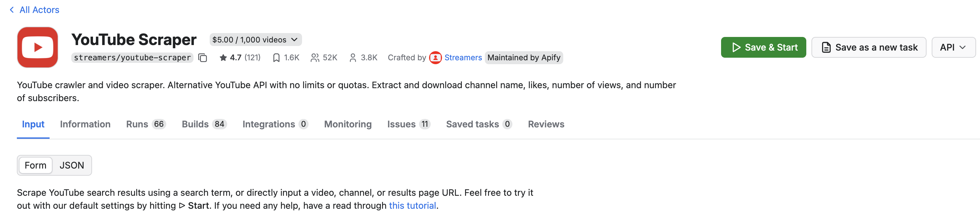Click the YouTube Scraper logo icon
The height and width of the screenshot is (223, 980).
click(x=38, y=47)
